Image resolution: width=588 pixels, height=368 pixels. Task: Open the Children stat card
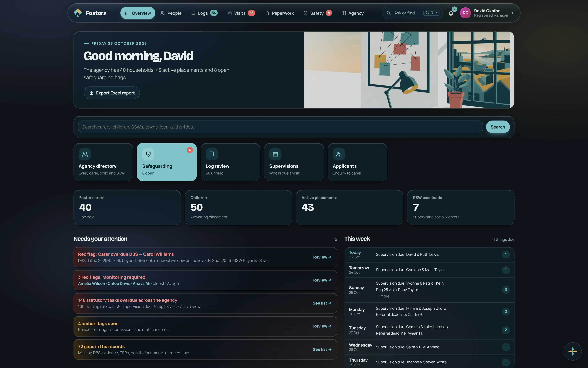point(238,208)
